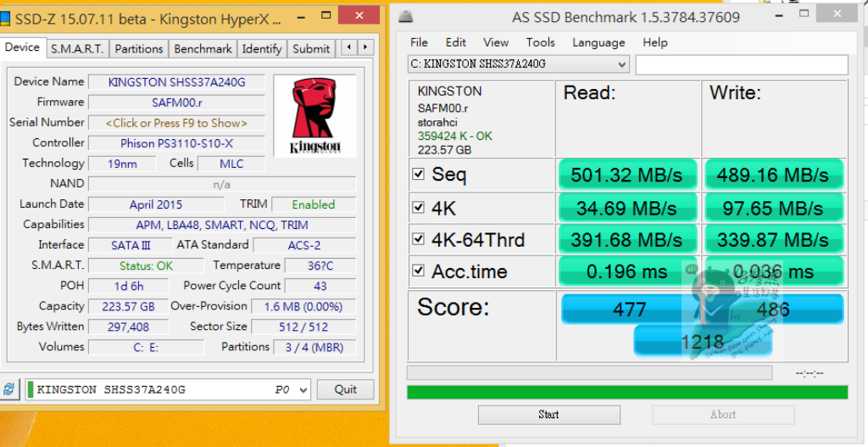Click the TRIM status Enabled
868x447 pixels.
(314, 204)
